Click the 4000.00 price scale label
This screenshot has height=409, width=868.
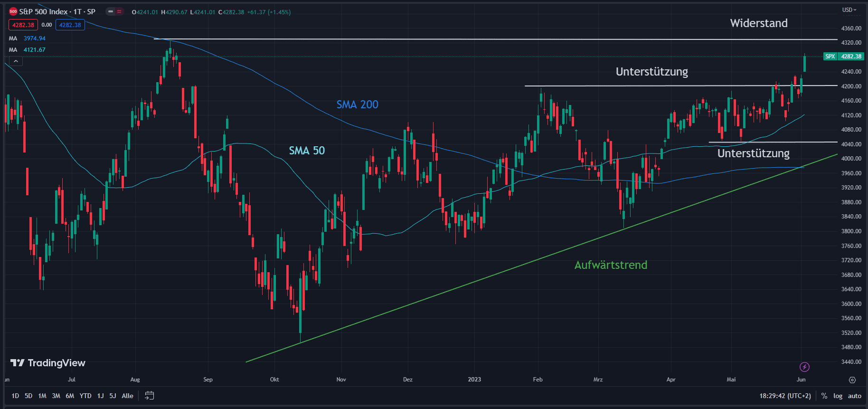[851, 159]
